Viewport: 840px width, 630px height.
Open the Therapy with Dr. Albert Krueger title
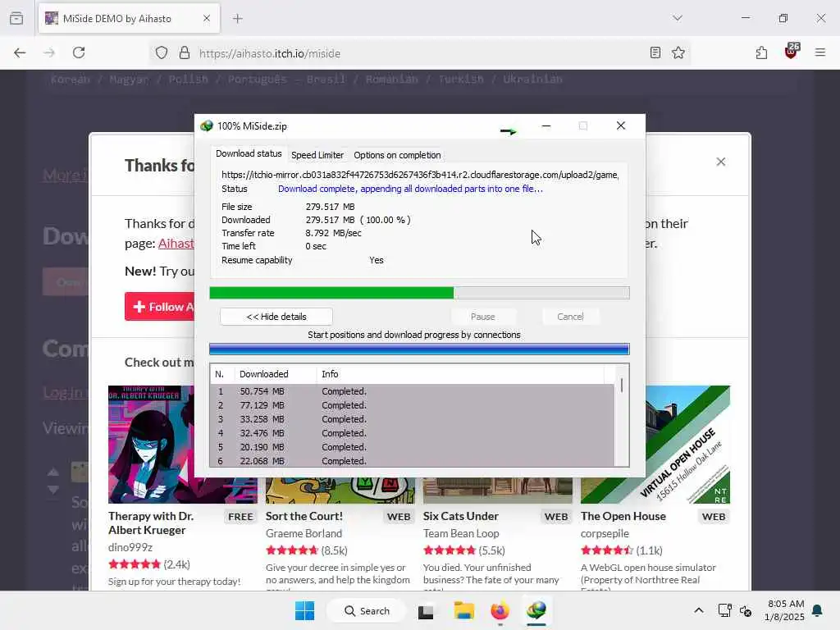tap(151, 523)
